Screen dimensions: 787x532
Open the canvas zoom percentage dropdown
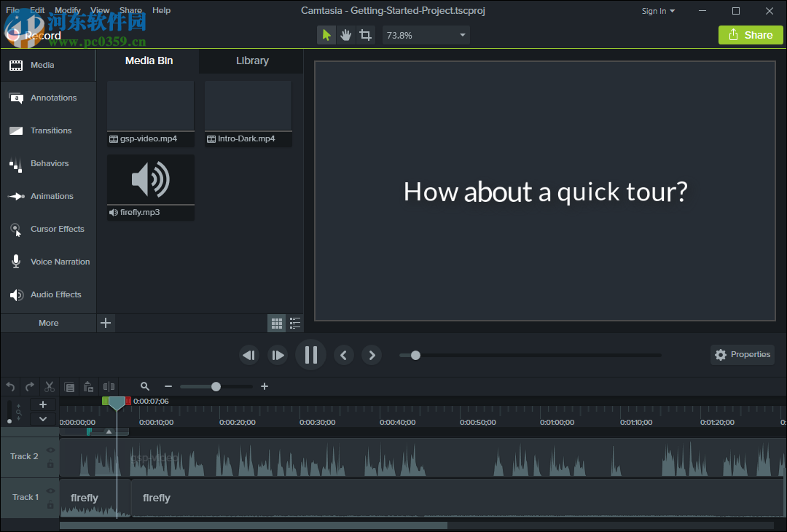point(426,34)
